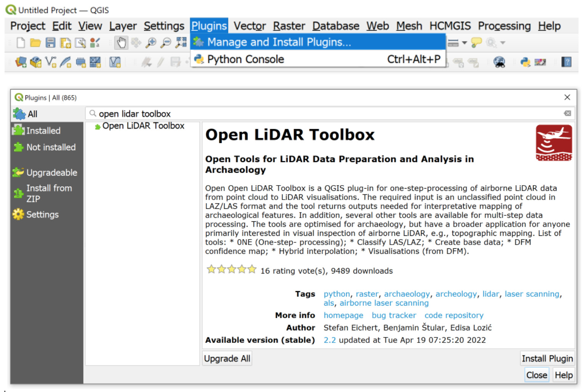Open the Processing menu
Image resolution: width=585 pixels, height=392 pixels.
(504, 26)
